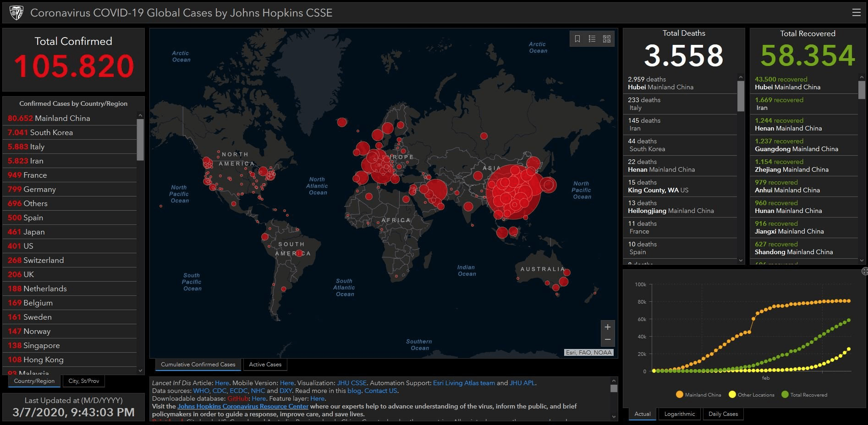Select Hong Kong 108 in the country list
The width and height of the screenshot is (868, 425).
70,360
